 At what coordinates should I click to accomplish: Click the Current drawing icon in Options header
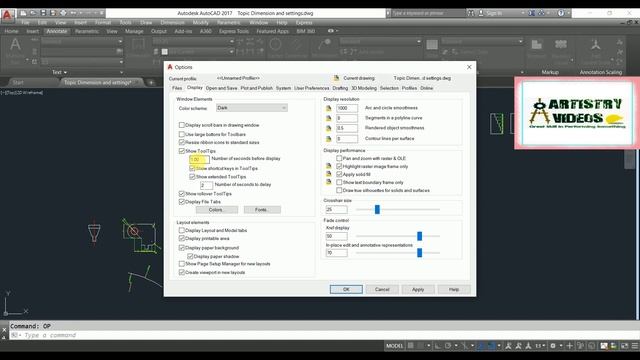point(336,78)
